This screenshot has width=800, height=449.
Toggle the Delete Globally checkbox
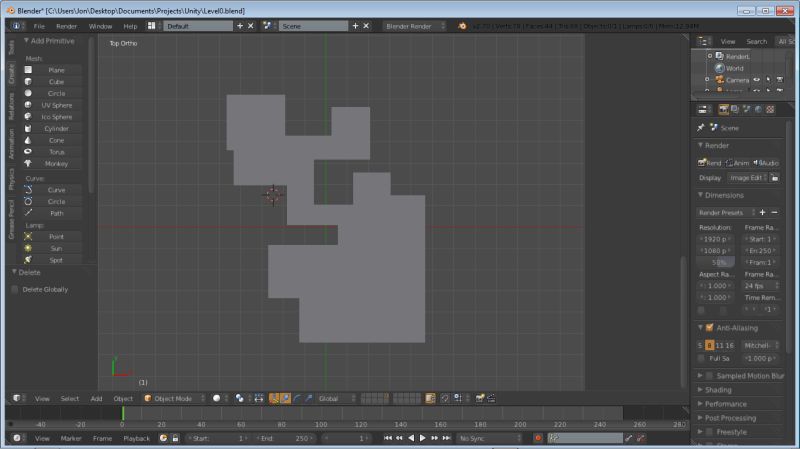[15, 289]
